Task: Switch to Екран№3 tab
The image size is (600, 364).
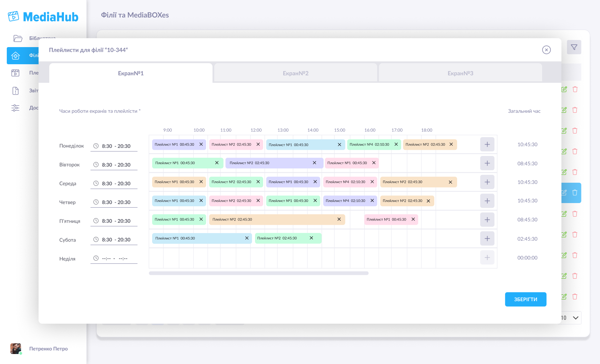Action: pos(460,73)
